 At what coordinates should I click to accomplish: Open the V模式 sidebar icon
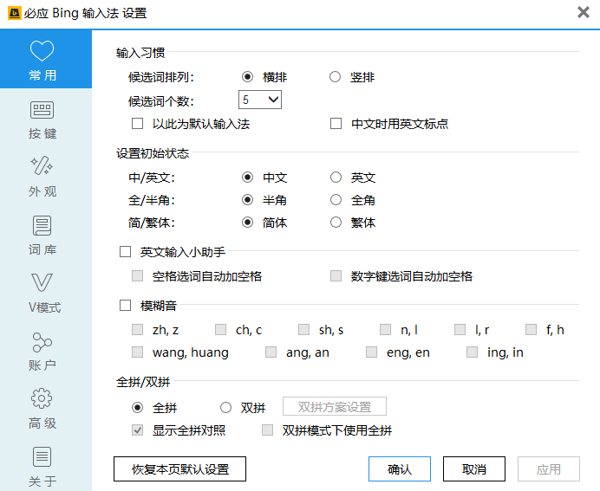click(43, 283)
